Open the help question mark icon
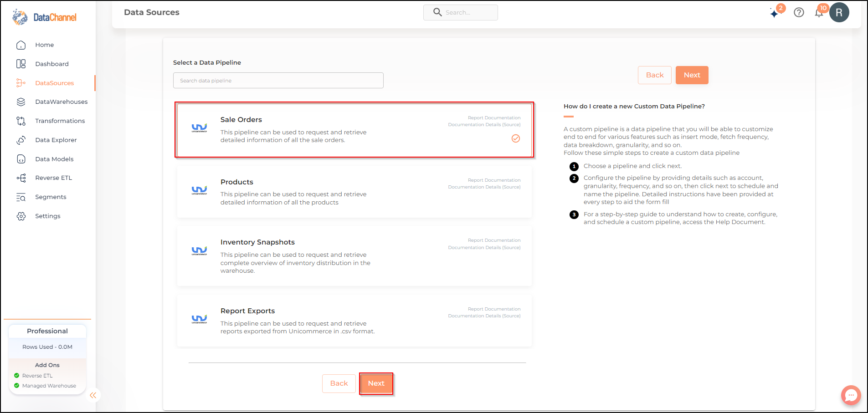868x413 pixels. point(799,12)
